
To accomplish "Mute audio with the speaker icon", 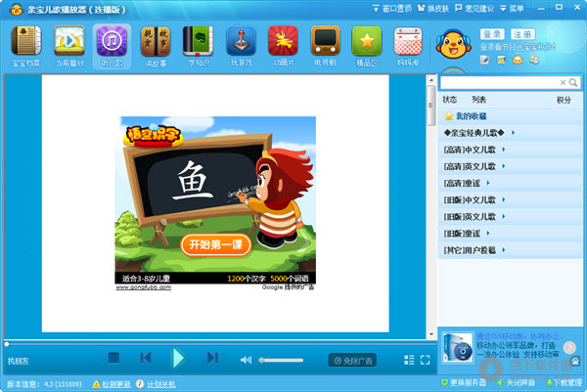I will [246, 360].
